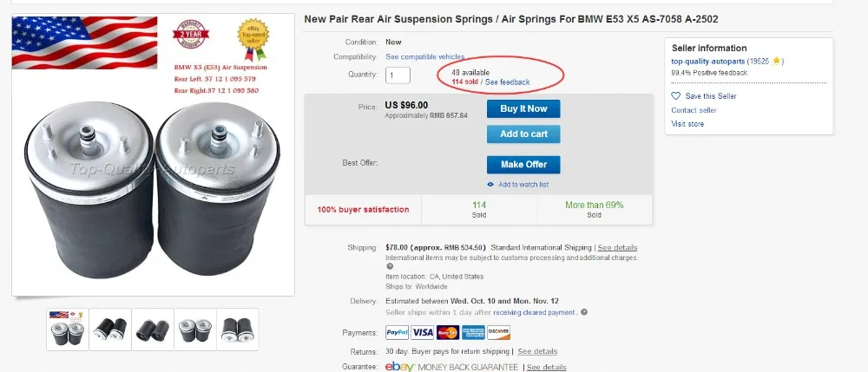Click the heart icon beside Save this Seller
Viewport: 868px width, 372px height.
(x=675, y=96)
